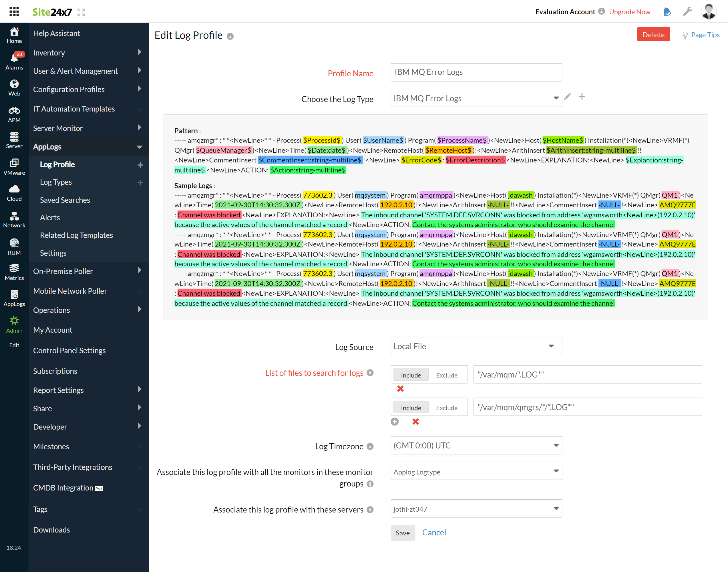Switch the second file filter to Exclude
Image resolution: width=728 pixels, height=572 pixels.
pyautogui.click(x=447, y=408)
